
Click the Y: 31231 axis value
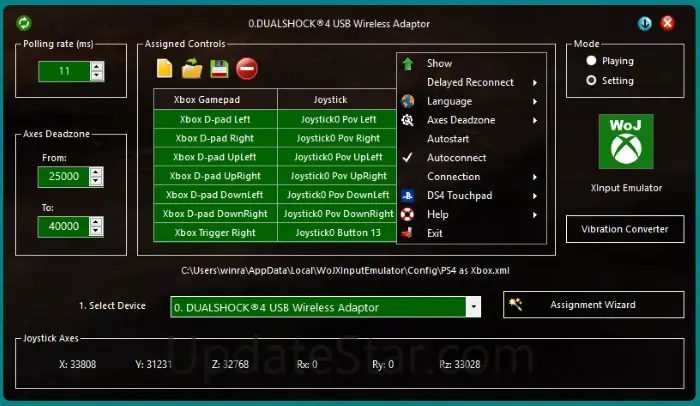[x=154, y=364]
